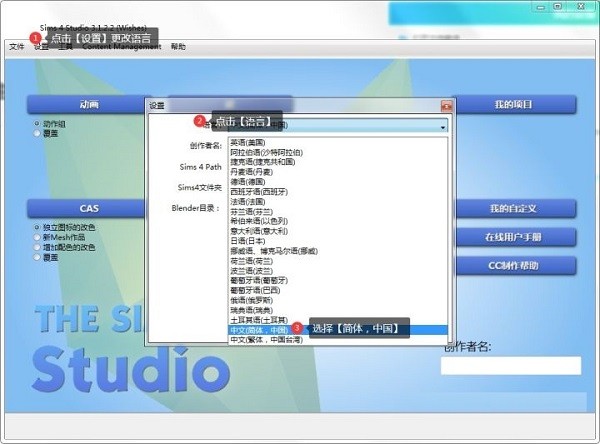The height and width of the screenshot is (444, 600).
Task: Open the Content Management menu
Action: click(122, 47)
